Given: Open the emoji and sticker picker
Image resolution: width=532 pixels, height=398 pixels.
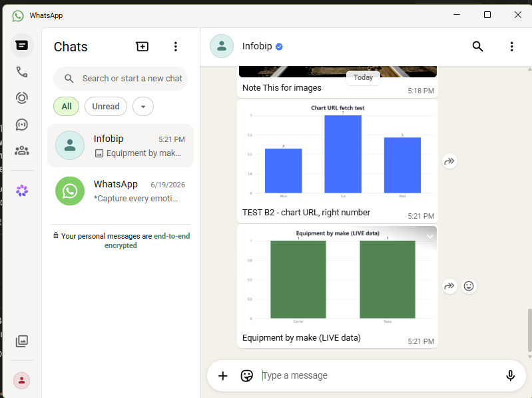Looking at the screenshot, I should click(246, 375).
